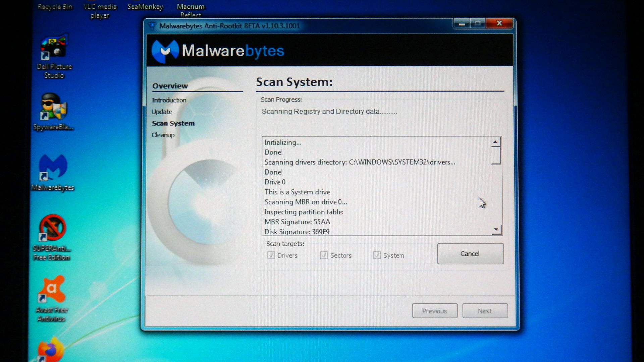Select the 'This is a System drive' line
Image resolution: width=644 pixels, height=362 pixels.
(297, 192)
